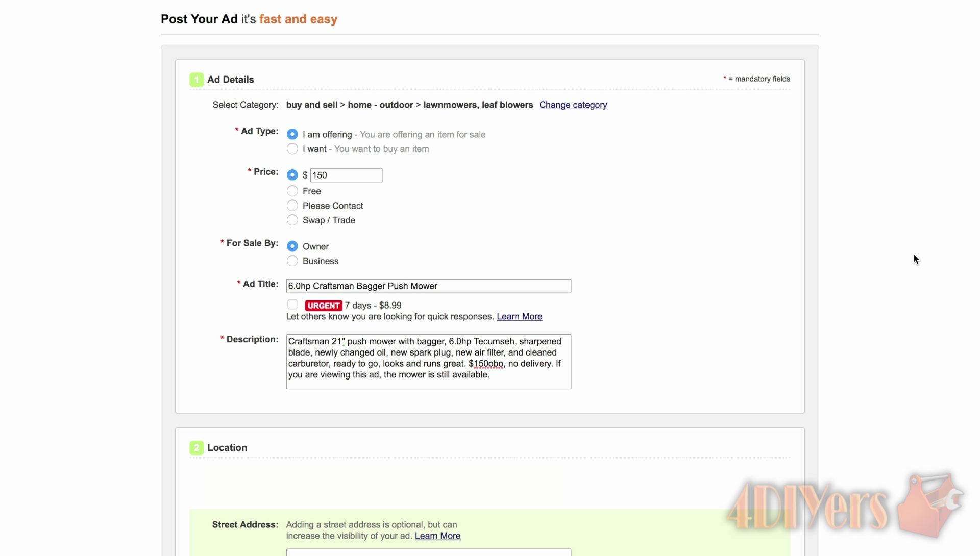980x556 pixels.
Task: Choose the Swap / Trade price option
Action: (292, 220)
